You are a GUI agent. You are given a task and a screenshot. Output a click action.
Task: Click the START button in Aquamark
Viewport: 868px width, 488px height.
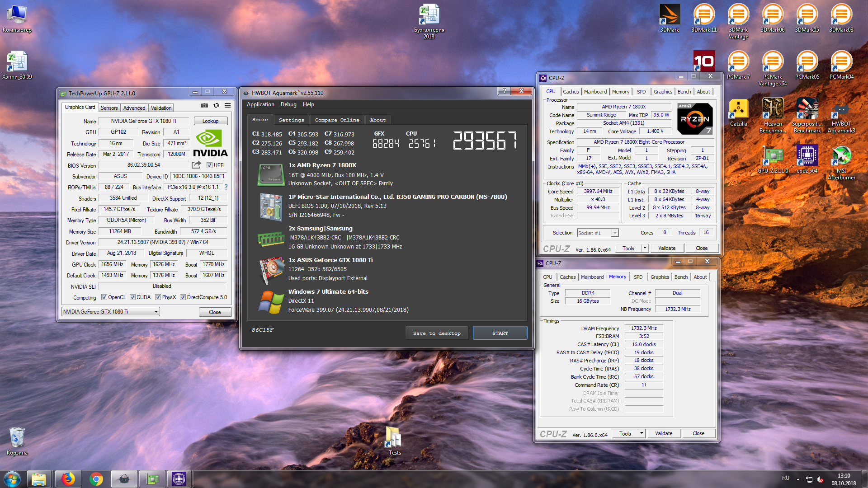coord(500,333)
